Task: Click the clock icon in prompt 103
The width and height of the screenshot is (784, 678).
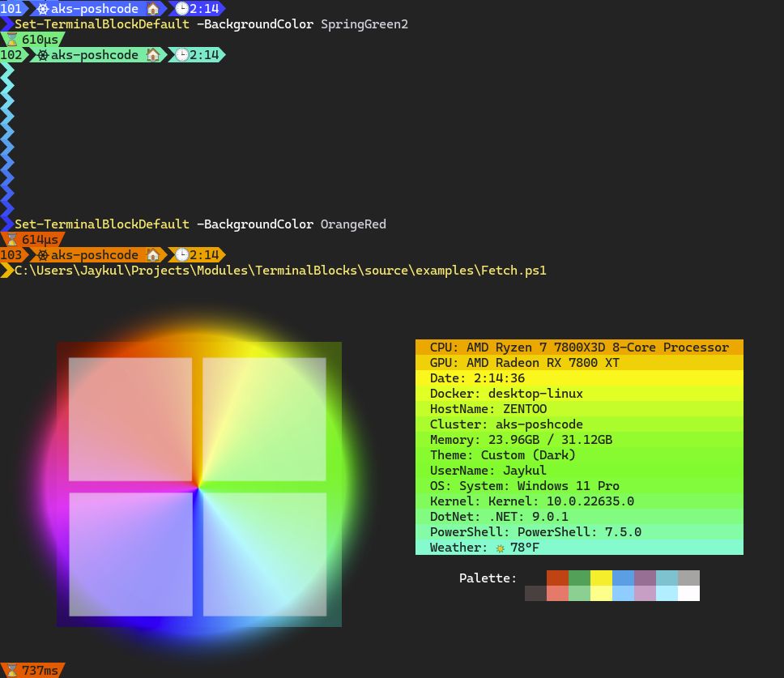Action: point(182,254)
